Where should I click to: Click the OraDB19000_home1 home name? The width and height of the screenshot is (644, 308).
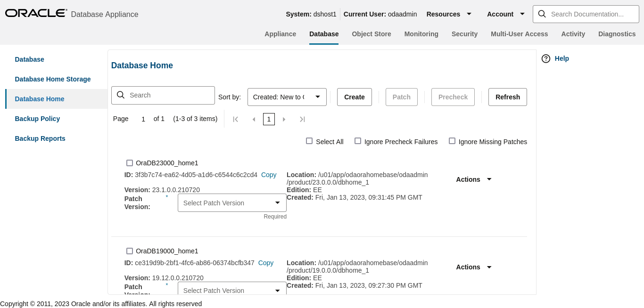click(167, 251)
